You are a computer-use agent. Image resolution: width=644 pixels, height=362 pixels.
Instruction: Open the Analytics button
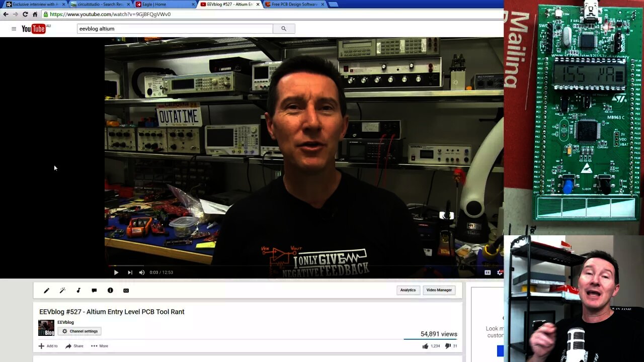coord(408,290)
